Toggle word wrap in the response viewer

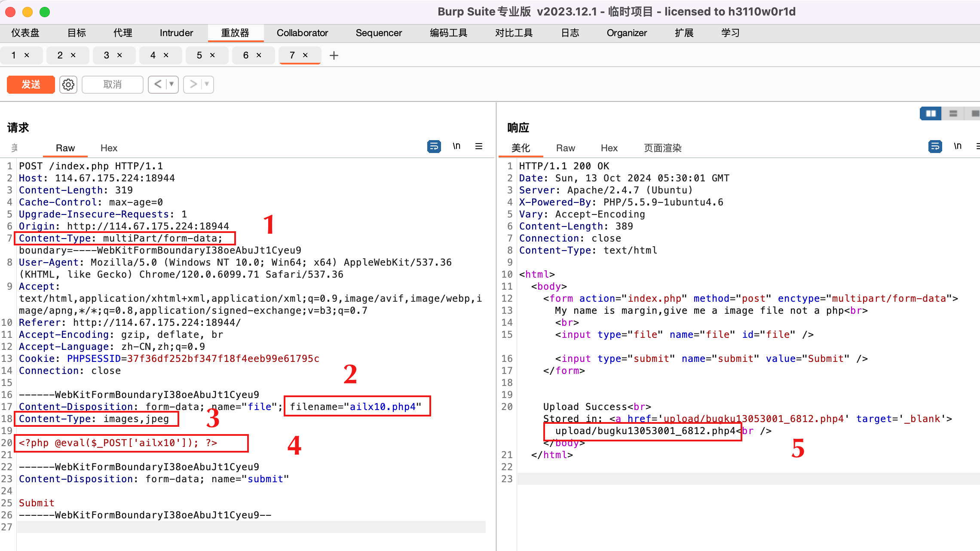(935, 146)
